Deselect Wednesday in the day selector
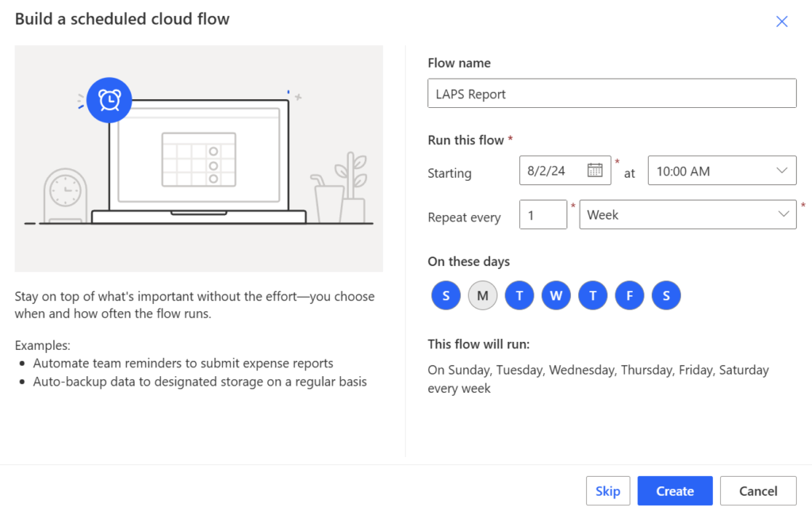812x511 pixels. (x=556, y=296)
